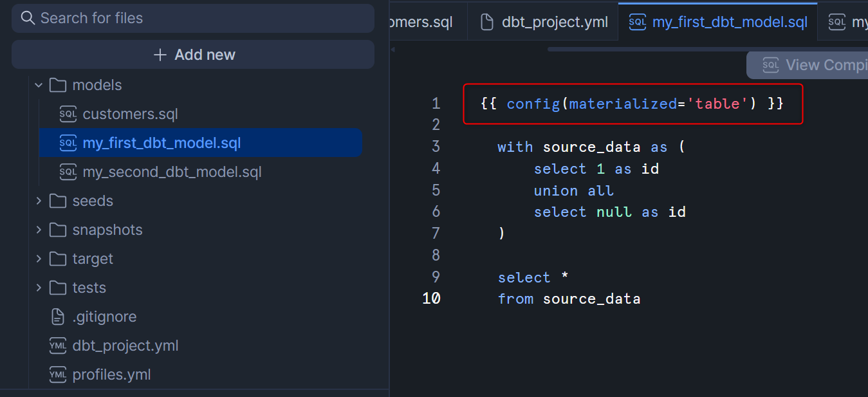Click the file icon on the dbt_project.yml tab
Image resolution: width=868 pixels, height=397 pixels.
488,23
